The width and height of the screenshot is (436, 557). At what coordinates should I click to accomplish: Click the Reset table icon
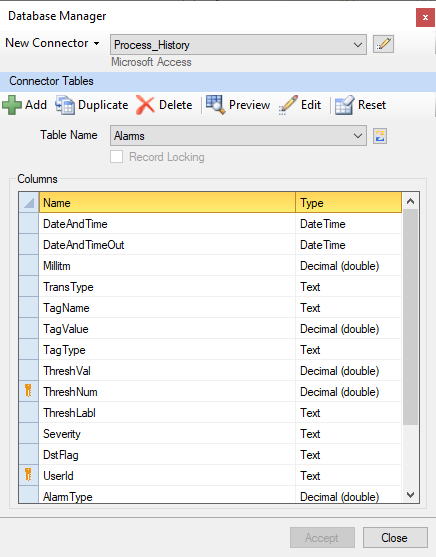click(x=345, y=105)
